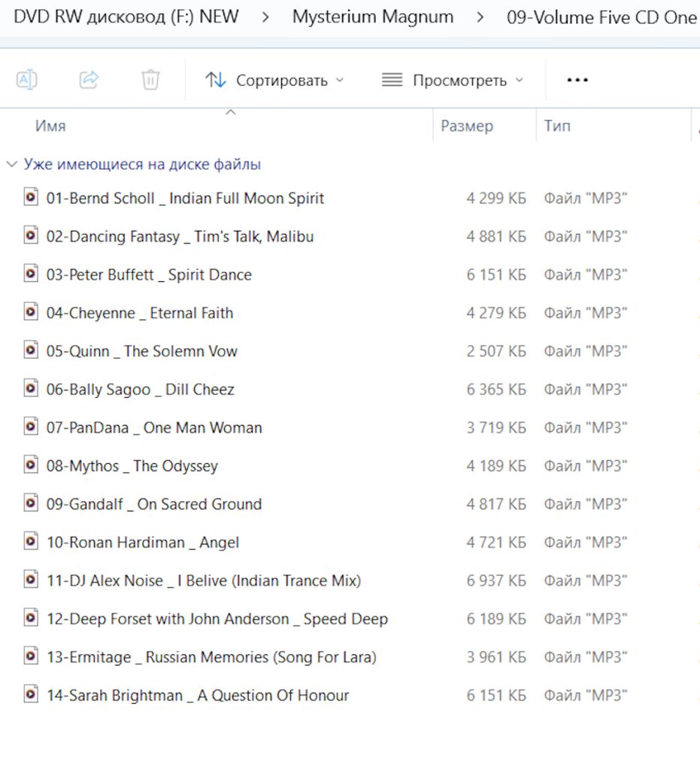
Task: Click MP3 icon of 01-Bernd Scholl file
Action: pyautogui.click(x=31, y=198)
